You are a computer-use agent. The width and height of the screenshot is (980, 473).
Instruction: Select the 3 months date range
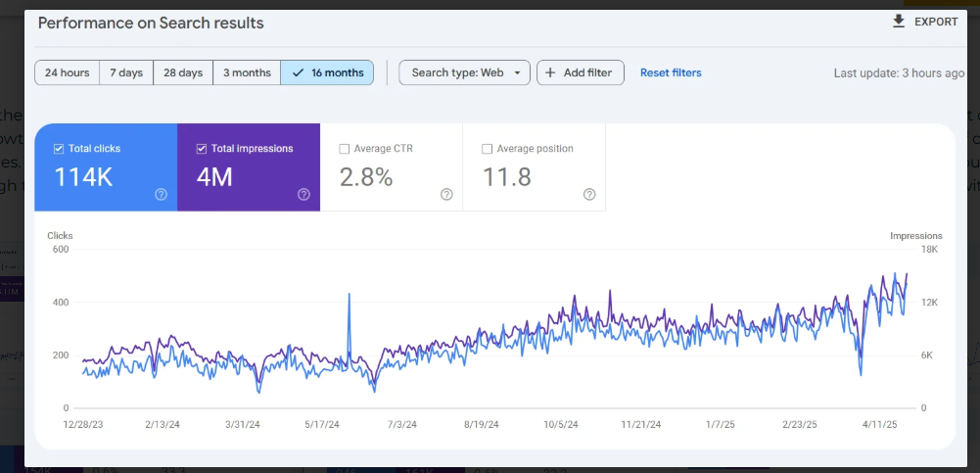[x=247, y=72]
